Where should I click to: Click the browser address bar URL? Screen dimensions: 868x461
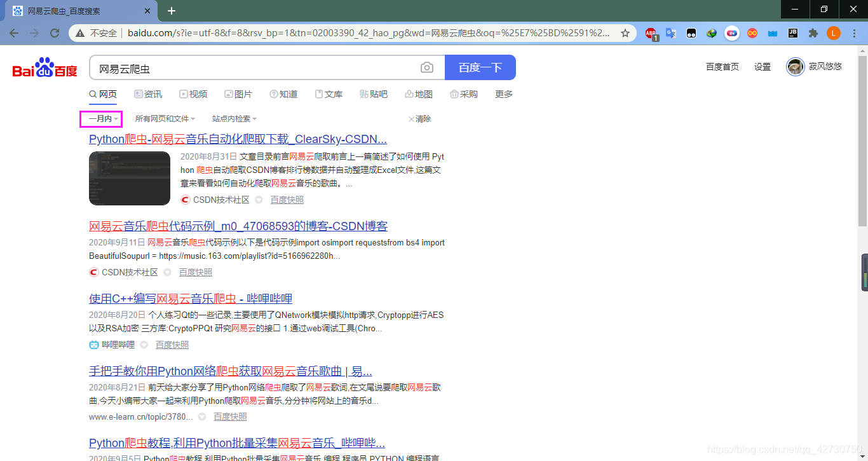[x=369, y=33]
